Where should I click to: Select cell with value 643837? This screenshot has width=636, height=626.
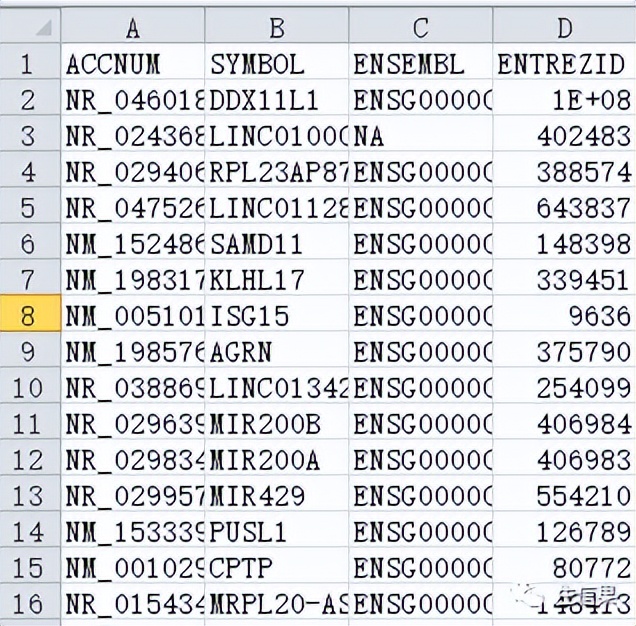tap(565, 205)
